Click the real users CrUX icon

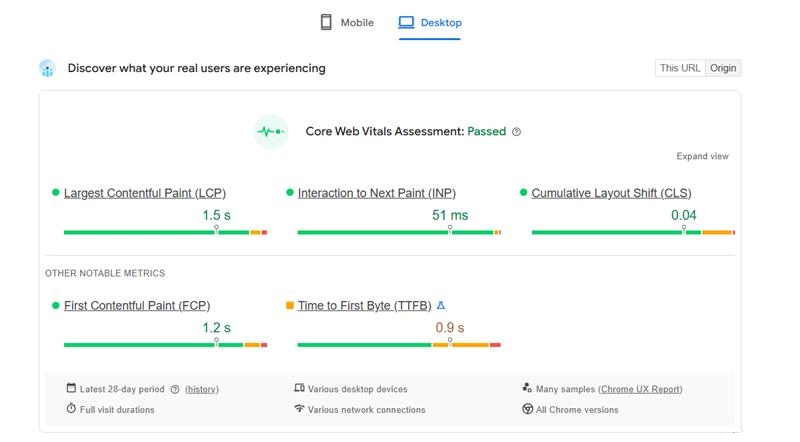click(47, 68)
